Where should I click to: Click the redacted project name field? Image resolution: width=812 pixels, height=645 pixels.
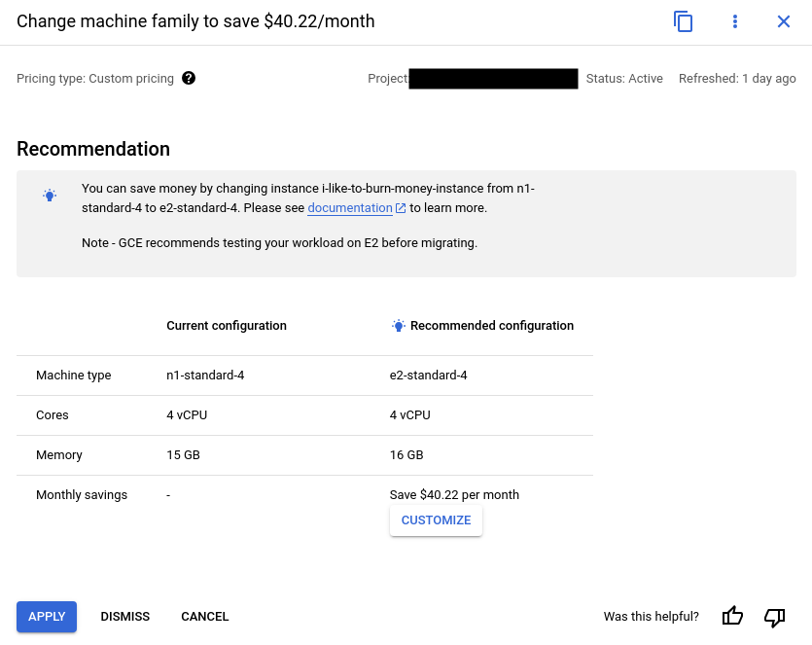(493, 79)
